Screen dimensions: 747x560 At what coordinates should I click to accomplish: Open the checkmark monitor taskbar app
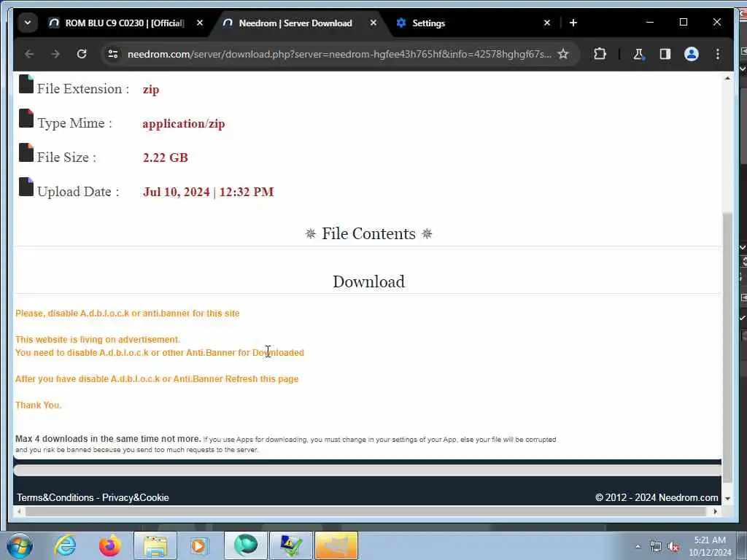pyautogui.click(x=291, y=545)
